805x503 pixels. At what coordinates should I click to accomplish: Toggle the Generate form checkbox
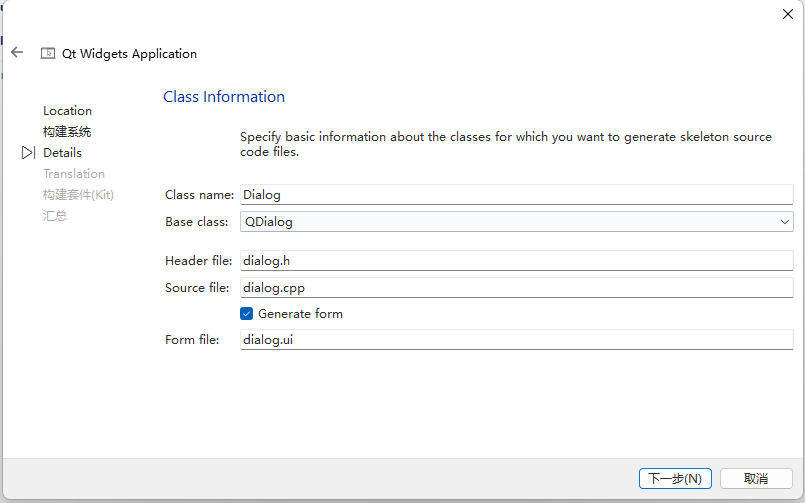pos(246,314)
